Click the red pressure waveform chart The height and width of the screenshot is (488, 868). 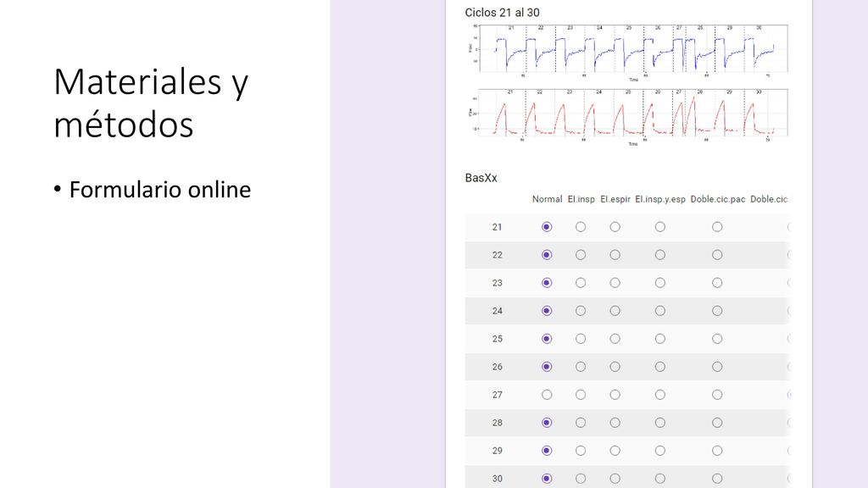(x=628, y=117)
